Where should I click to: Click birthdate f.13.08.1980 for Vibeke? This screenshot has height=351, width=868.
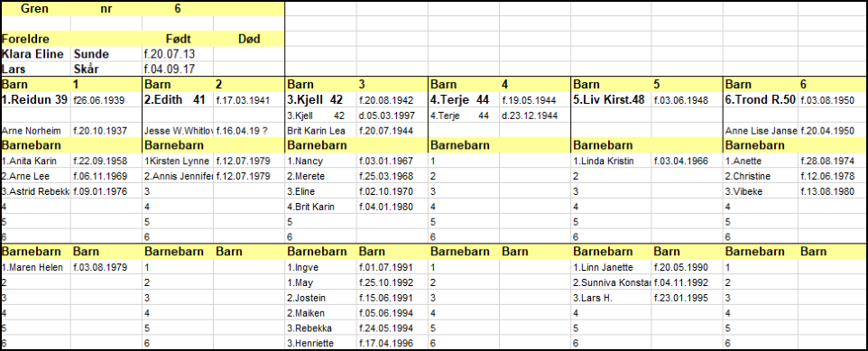pos(832,191)
